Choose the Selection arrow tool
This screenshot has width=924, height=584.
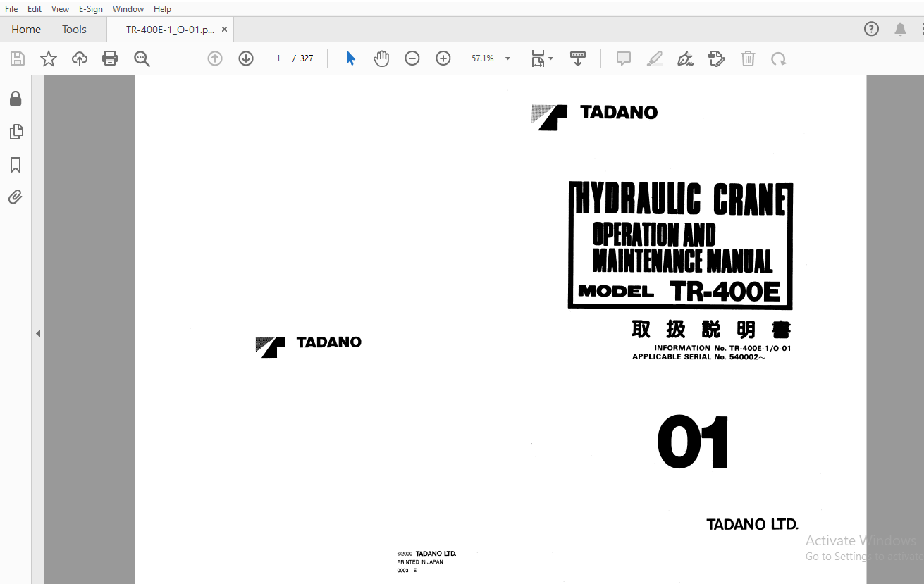tap(350, 58)
